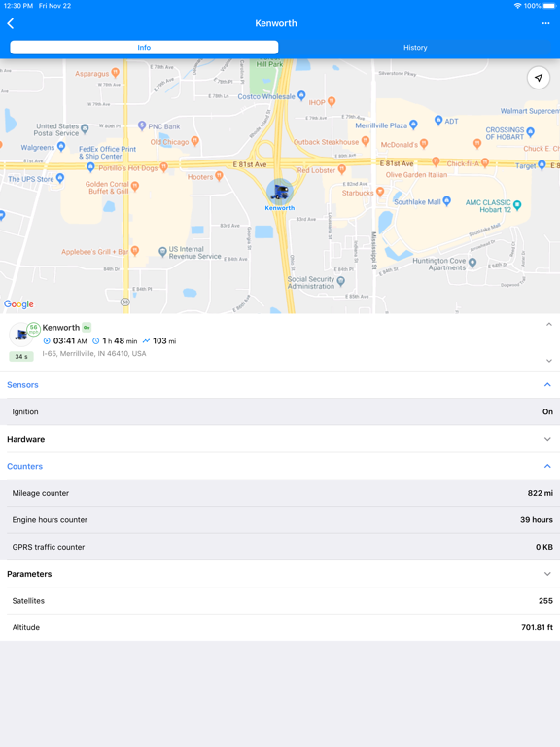Tap the Outback Steakhouse pin
Screen dimensions: 560x747
(366, 140)
